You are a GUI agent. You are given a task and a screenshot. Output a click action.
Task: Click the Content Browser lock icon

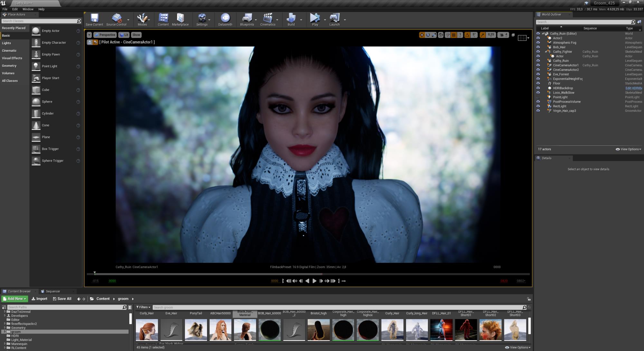click(528, 299)
